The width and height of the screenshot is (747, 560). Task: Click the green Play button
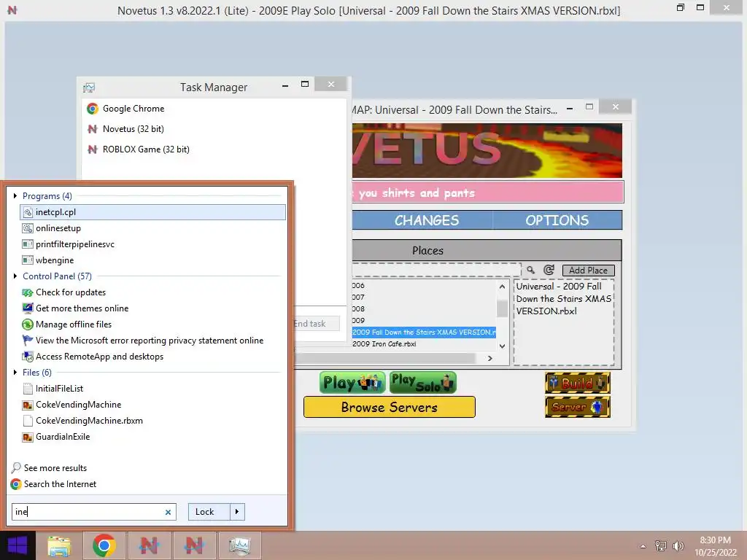point(353,383)
